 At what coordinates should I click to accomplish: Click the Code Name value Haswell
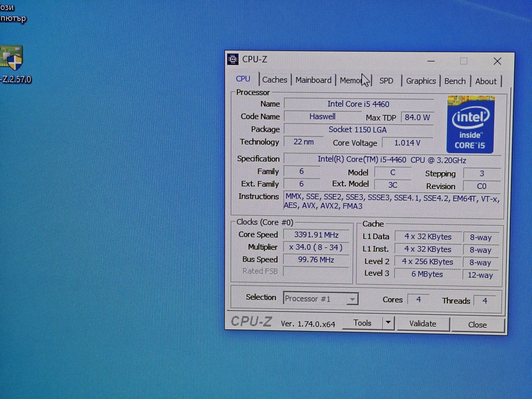tap(322, 117)
